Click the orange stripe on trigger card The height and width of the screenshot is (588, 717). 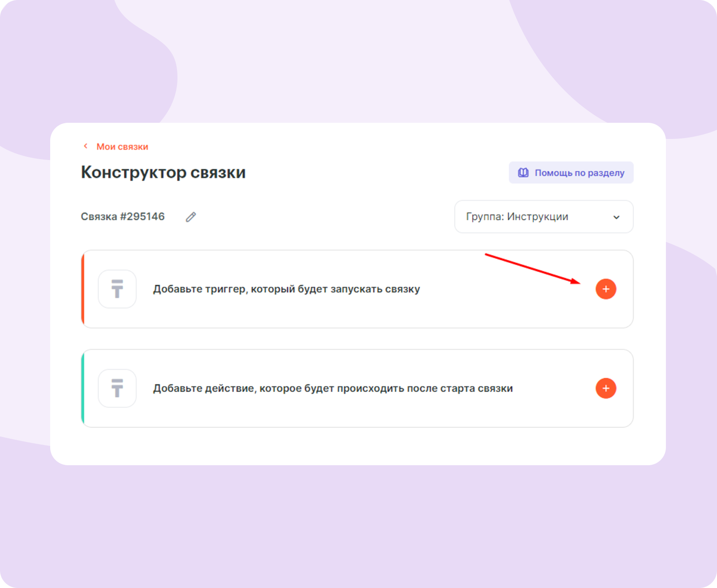click(x=83, y=289)
